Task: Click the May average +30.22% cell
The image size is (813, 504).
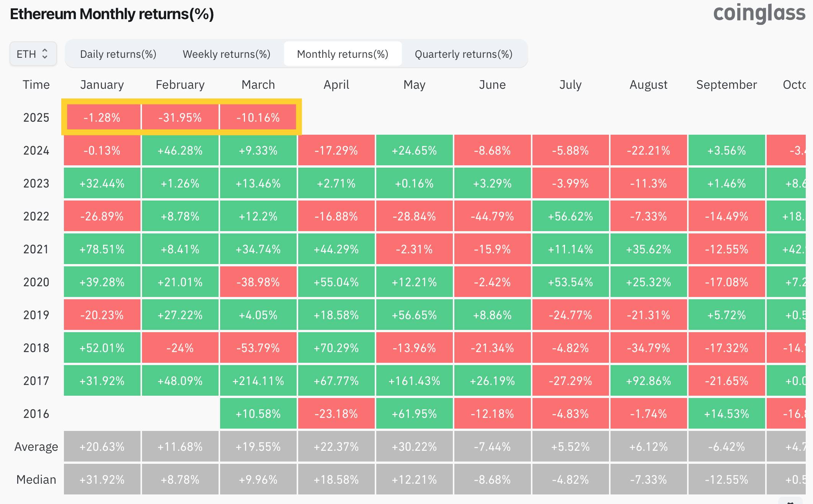Action: tap(414, 447)
